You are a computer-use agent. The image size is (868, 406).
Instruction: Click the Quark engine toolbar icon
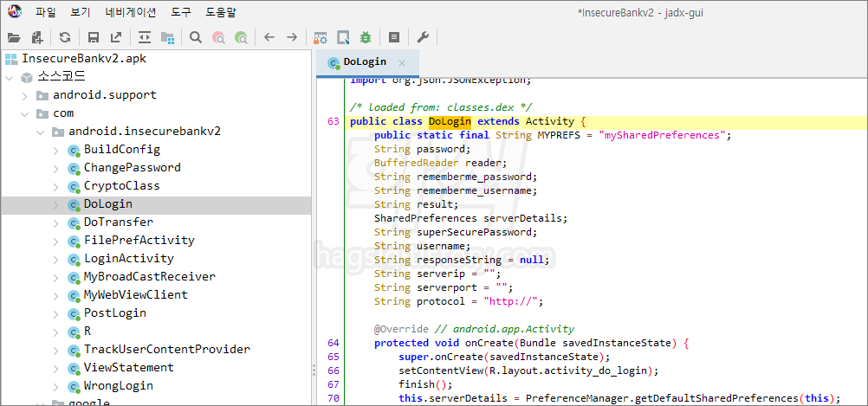tap(343, 37)
